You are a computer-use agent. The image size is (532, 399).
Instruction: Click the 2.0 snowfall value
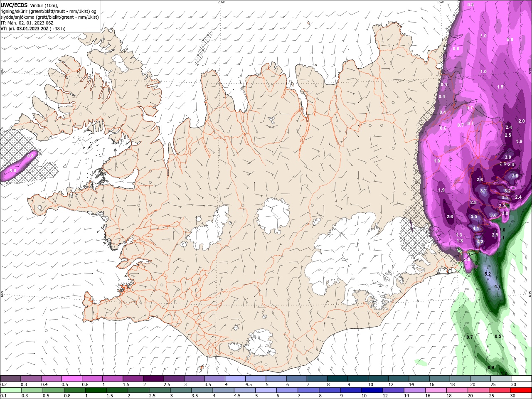tap(522, 121)
